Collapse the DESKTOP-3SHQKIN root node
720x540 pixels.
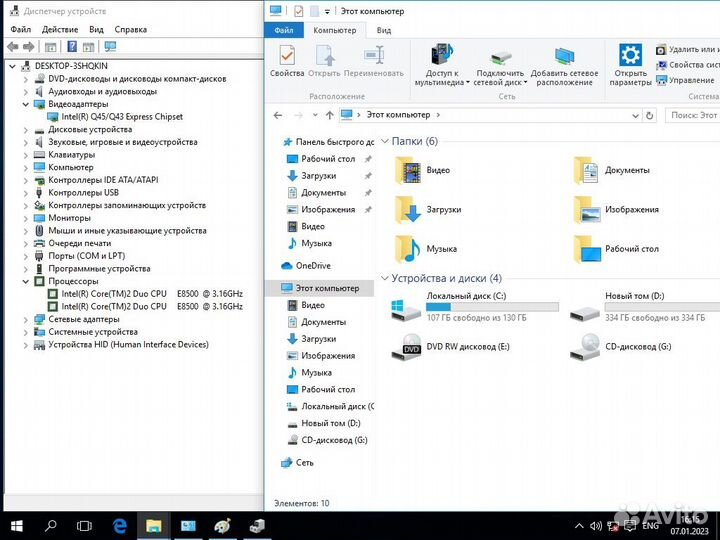12,66
